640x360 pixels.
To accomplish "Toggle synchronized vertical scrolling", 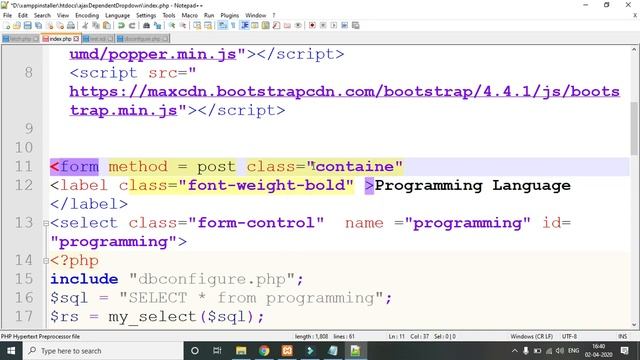I will click(x=197, y=25).
